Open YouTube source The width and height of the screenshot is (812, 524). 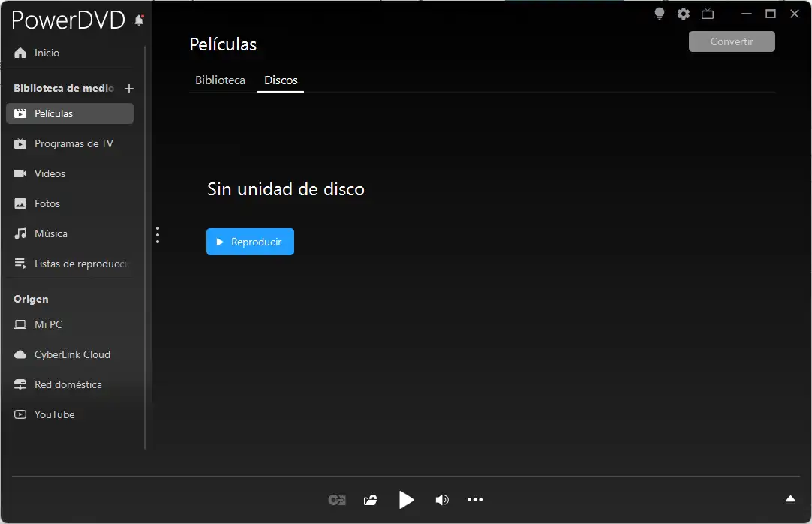click(x=69, y=414)
